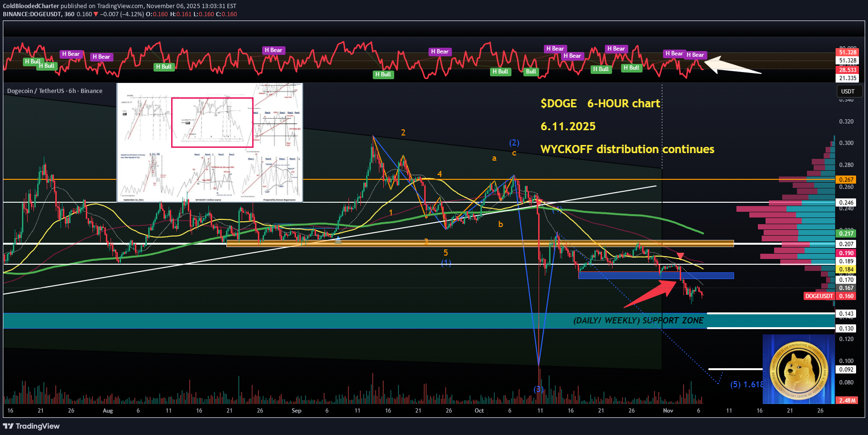Click the orange 0.267 price label
The height and width of the screenshot is (435, 868).
846,180
